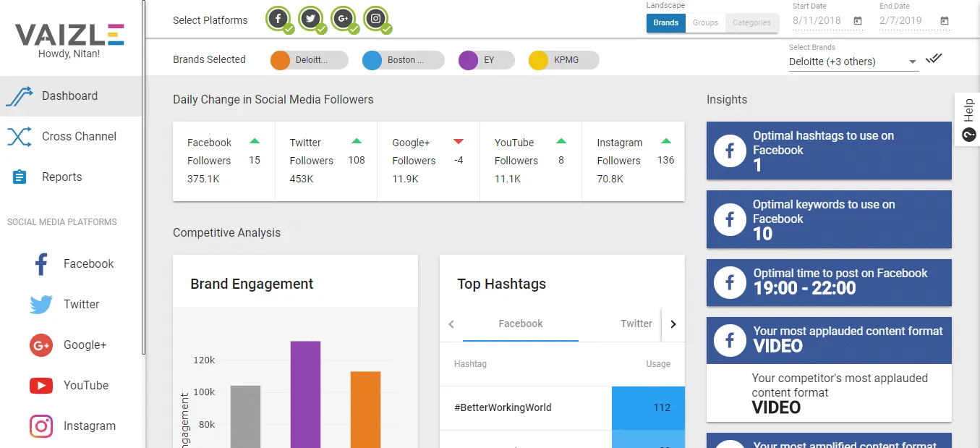This screenshot has height=448, width=980.
Task: Toggle the Instagram platform selection at top
Action: pyautogui.click(x=376, y=20)
